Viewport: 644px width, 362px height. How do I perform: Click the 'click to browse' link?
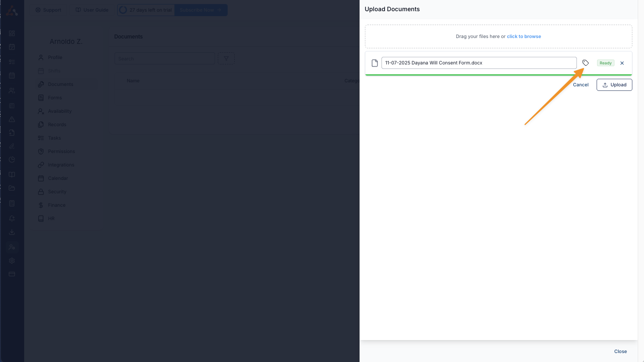tap(524, 37)
